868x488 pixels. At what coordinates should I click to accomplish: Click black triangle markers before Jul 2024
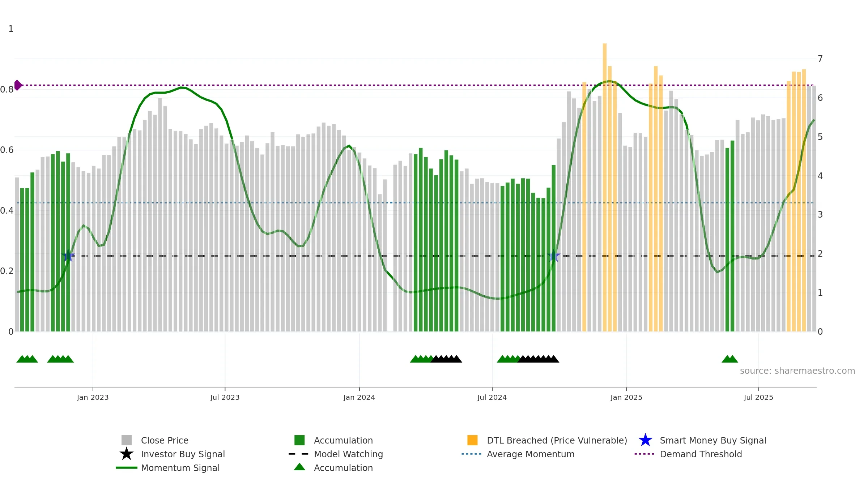pyautogui.click(x=446, y=359)
